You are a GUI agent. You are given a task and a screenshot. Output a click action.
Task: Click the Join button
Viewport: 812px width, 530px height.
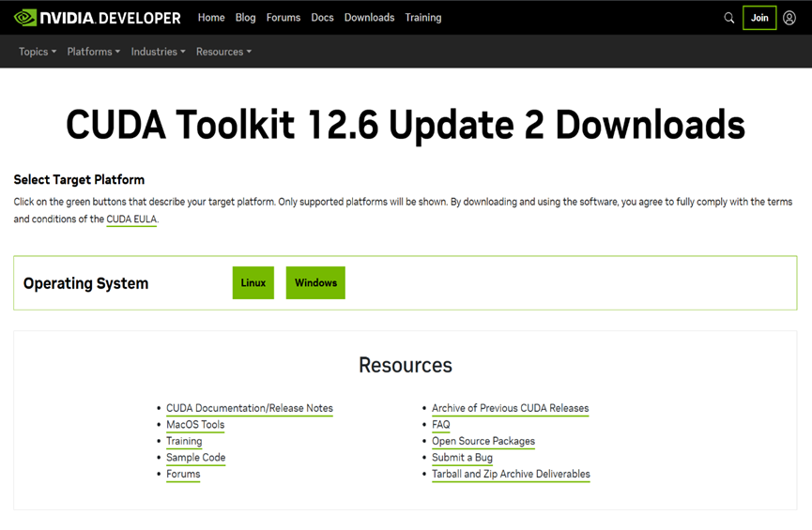click(x=759, y=18)
